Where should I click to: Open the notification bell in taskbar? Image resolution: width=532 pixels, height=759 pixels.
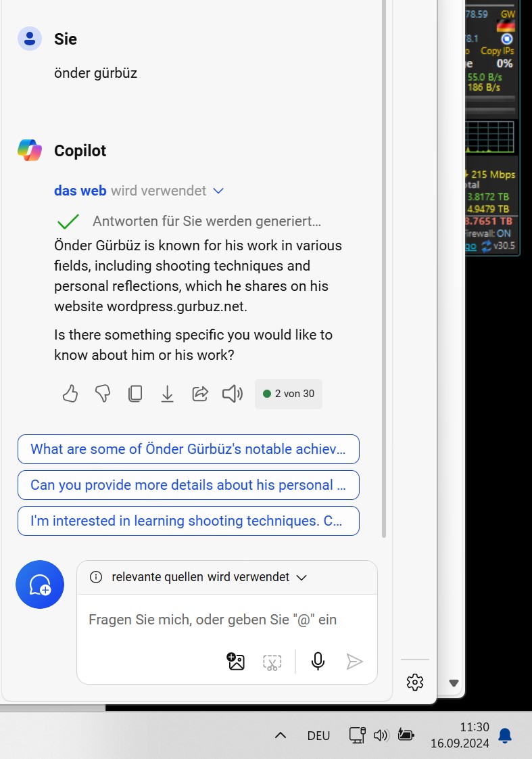coord(505,735)
